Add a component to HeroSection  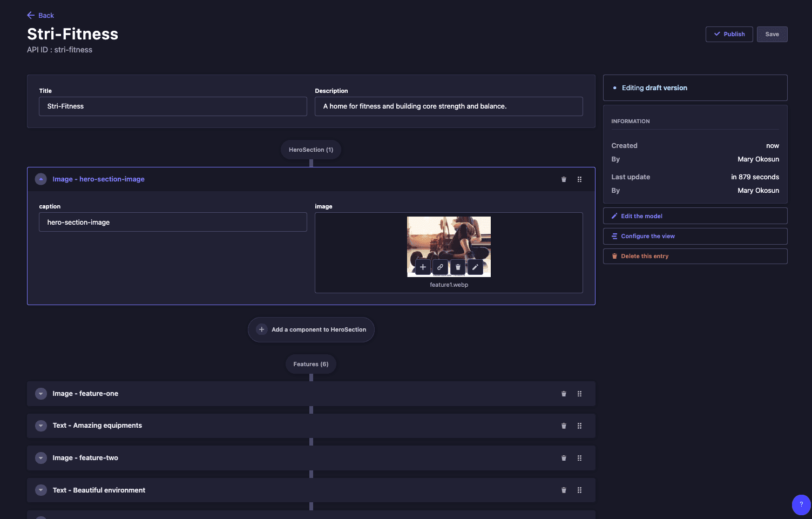point(311,329)
